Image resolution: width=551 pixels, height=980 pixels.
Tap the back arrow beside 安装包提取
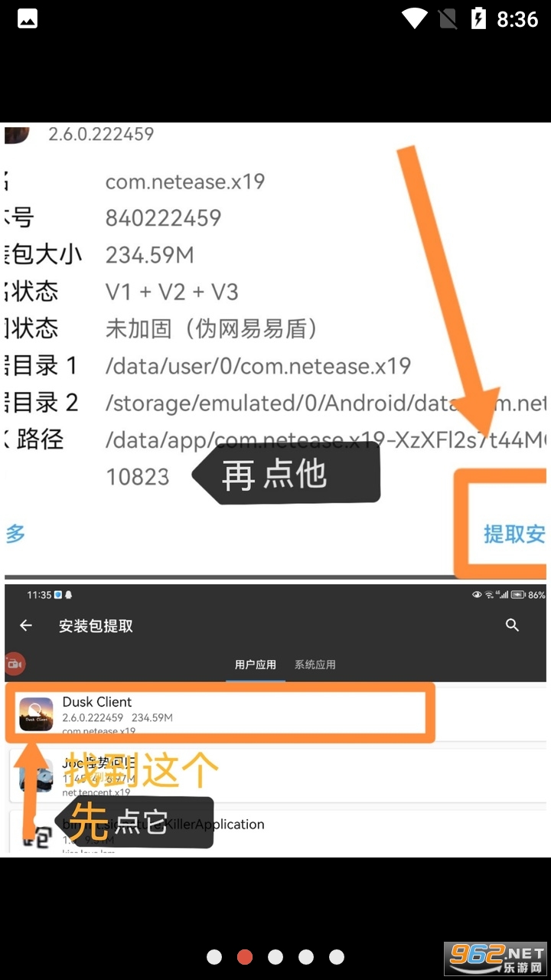pos(26,626)
